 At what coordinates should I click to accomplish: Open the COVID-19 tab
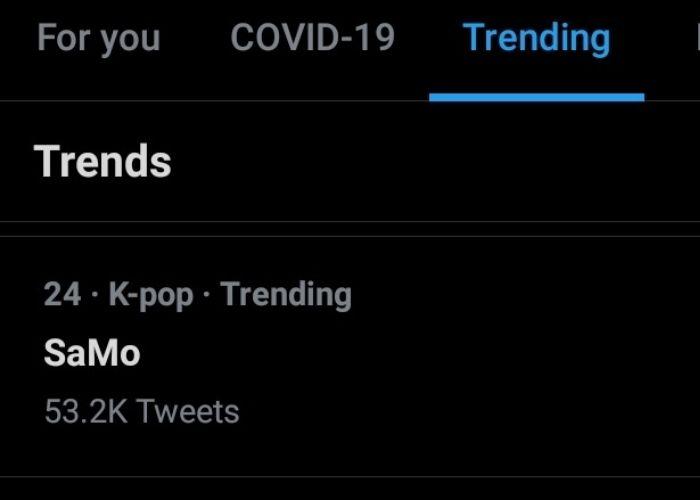[312, 38]
